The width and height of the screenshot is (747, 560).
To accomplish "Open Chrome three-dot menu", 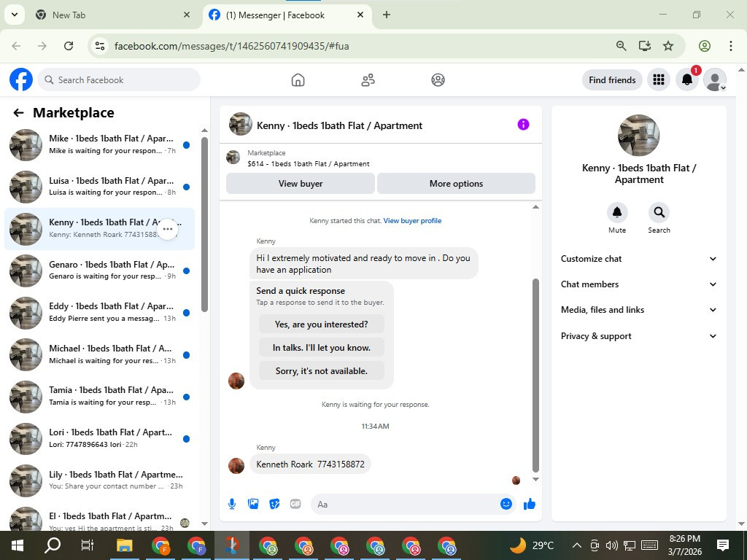I will pos(730,46).
